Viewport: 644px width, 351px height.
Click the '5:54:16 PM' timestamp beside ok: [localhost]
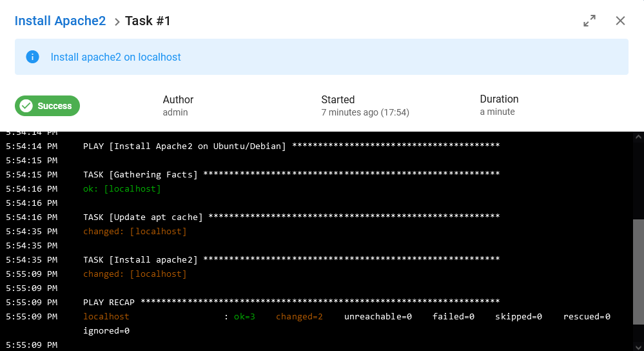(32, 188)
